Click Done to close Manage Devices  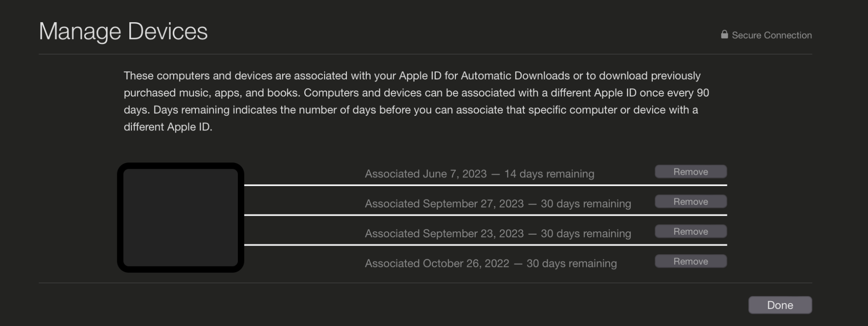pyautogui.click(x=780, y=305)
